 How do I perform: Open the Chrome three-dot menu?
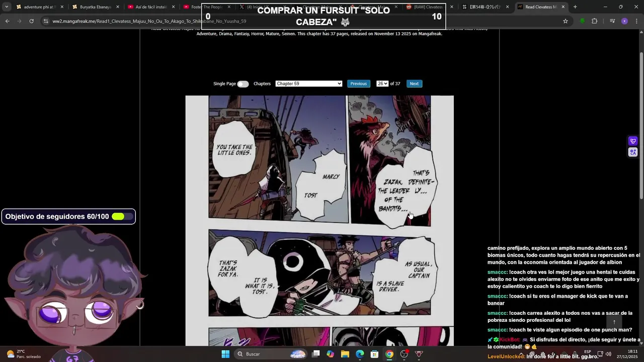[636, 21]
